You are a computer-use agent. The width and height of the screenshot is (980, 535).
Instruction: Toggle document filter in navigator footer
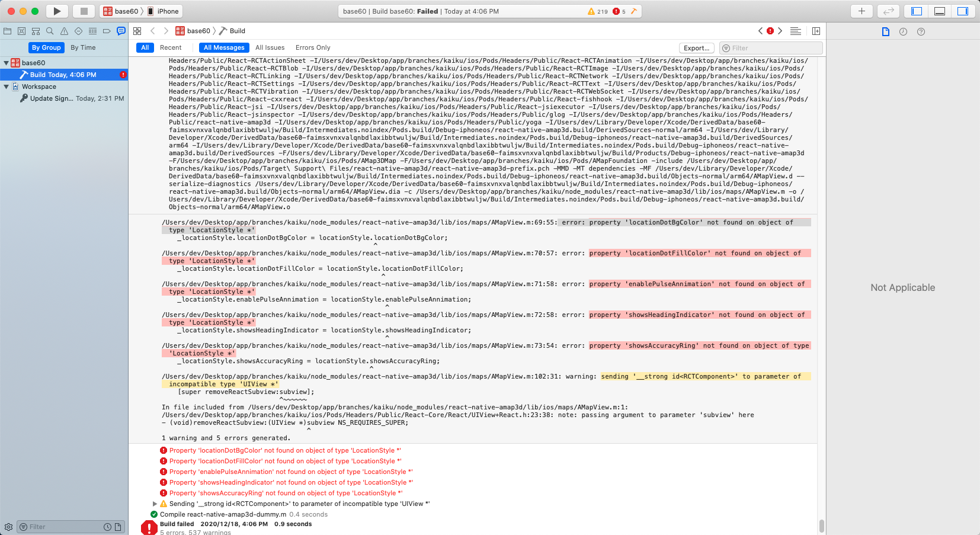click(118, 527)
